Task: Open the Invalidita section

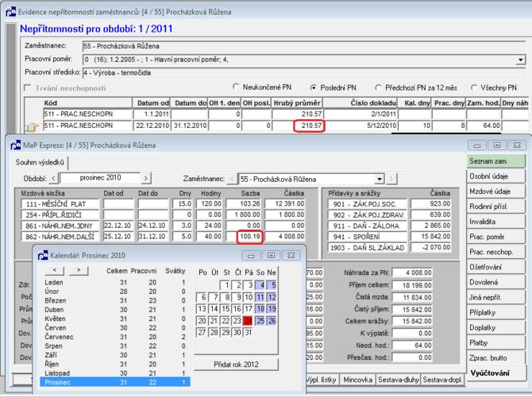Action: coord(495,222)
